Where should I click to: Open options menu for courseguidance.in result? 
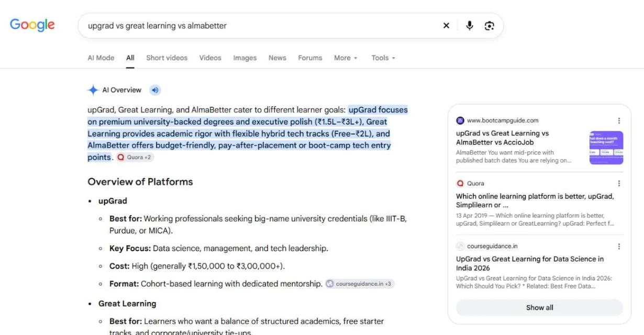[619, 246]
